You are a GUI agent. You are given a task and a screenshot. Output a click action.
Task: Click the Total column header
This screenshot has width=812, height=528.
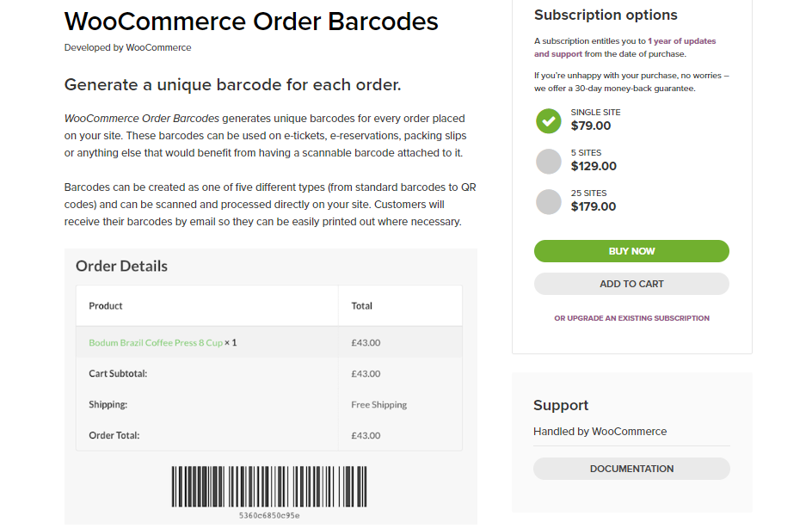[x=362, y=305]
